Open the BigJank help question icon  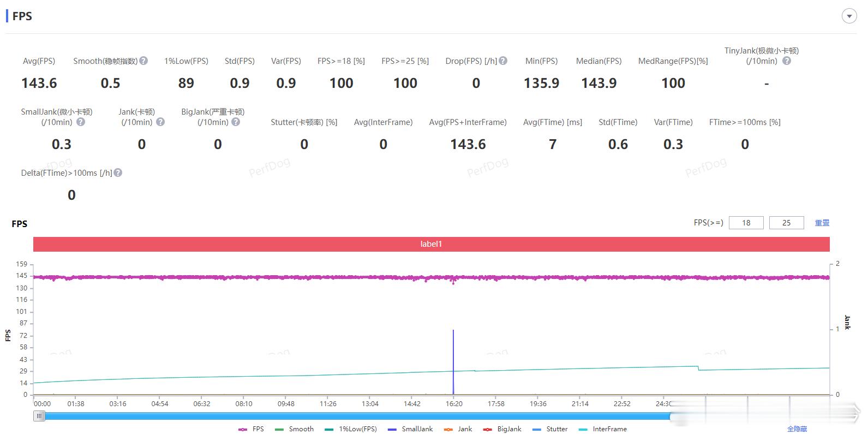point(236,122)
